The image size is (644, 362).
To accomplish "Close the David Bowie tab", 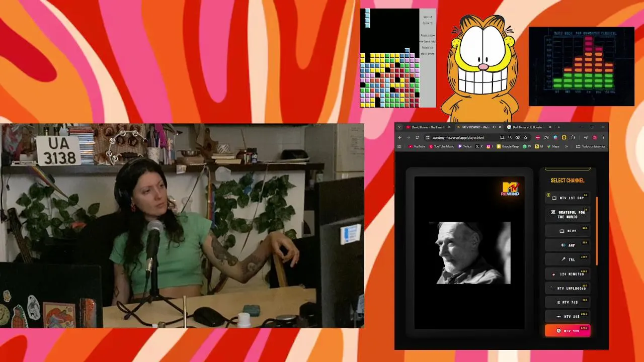I will pyautogui.click(x=449, y=127).
